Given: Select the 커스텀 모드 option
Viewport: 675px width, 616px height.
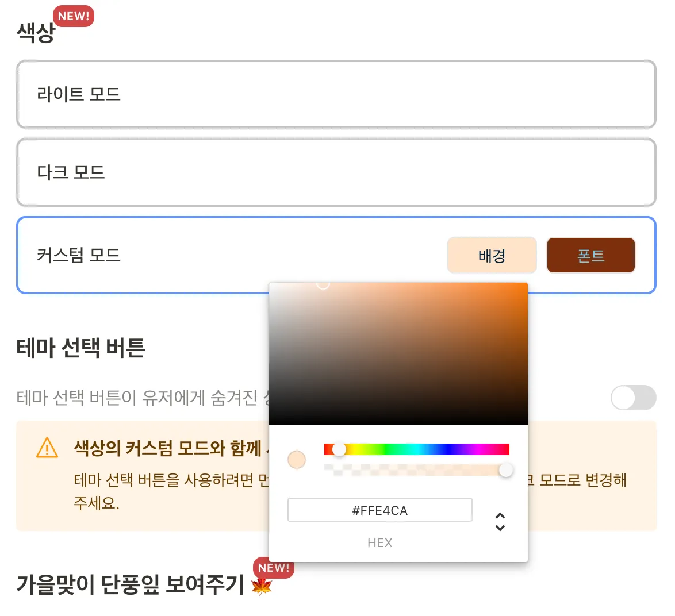Looking at the screenshot, I should (x=336, y=255).
